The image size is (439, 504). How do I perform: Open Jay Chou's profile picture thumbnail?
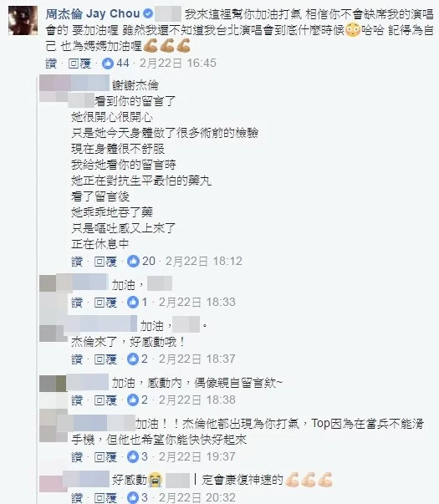click(x=23, y=20)
